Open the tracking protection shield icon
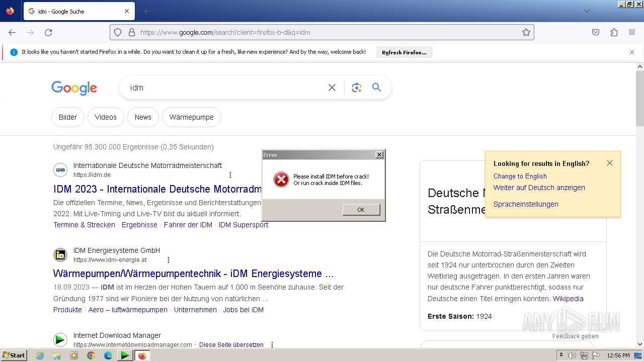644x362 pixels. click(x=118, y=32)
